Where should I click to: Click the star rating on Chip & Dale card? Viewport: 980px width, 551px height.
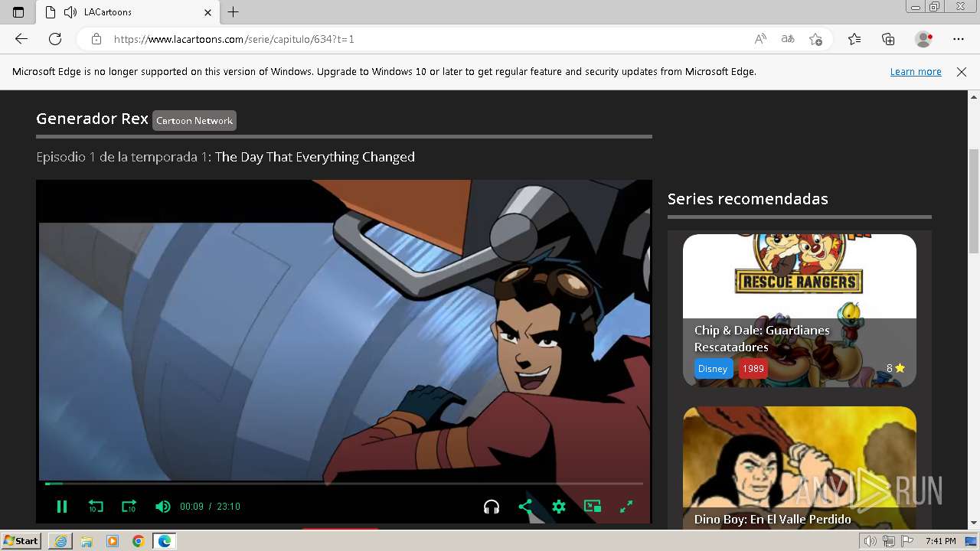coord(896,368)
